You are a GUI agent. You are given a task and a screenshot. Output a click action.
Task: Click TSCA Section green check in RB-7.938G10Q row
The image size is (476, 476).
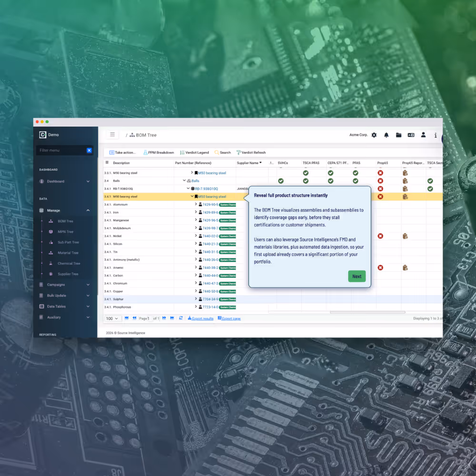point(430,189)
